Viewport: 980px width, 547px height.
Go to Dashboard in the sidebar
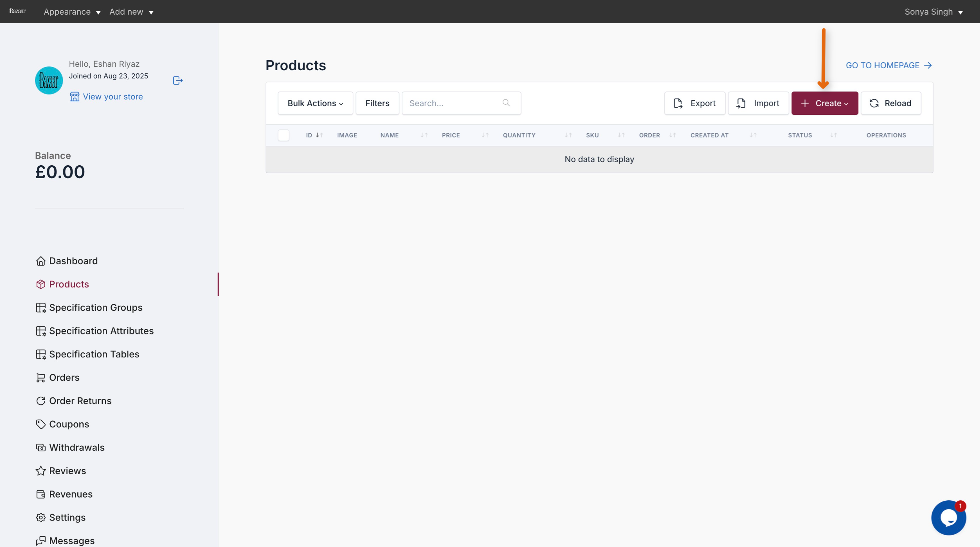click(67, 261)
